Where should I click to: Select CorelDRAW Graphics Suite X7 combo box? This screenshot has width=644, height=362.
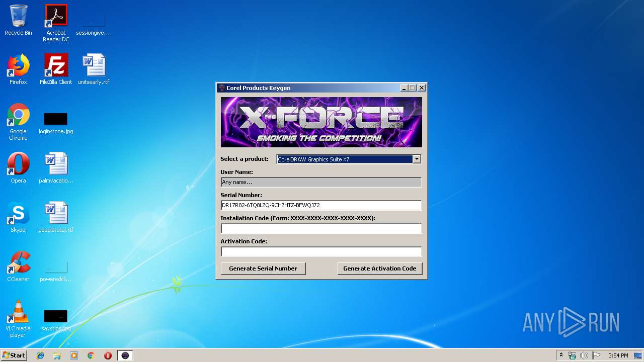pos(349,159)
